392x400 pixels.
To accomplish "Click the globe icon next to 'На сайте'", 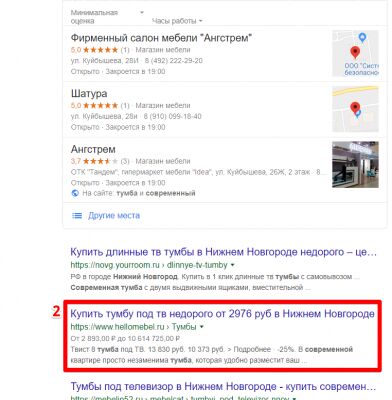I will tap(75, 193).
